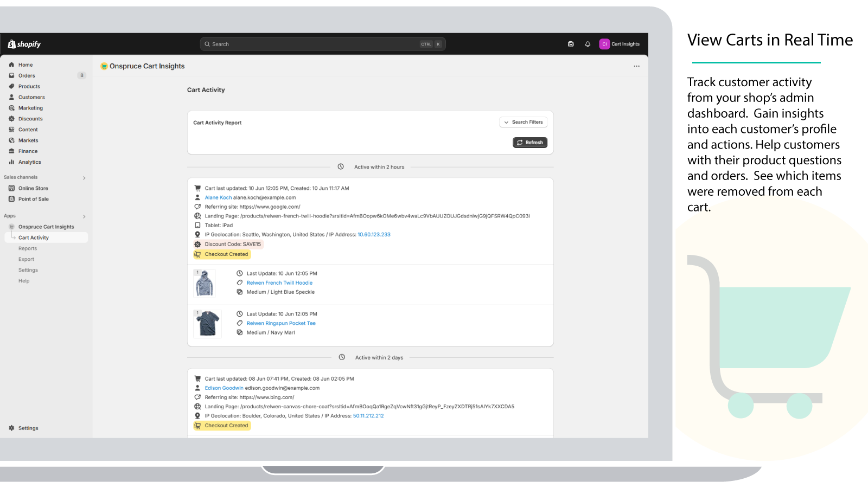Open the notifications bell icon
This screenshot has height=488, width=868.
click(x=588, y=44)
